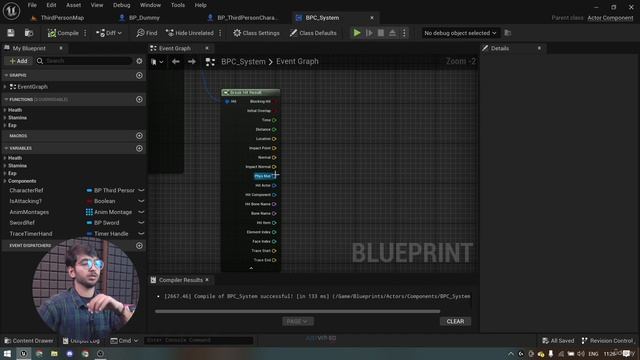640x360 pixels.
Task: Navigate forward in graph history
Action: coord(191,62)
